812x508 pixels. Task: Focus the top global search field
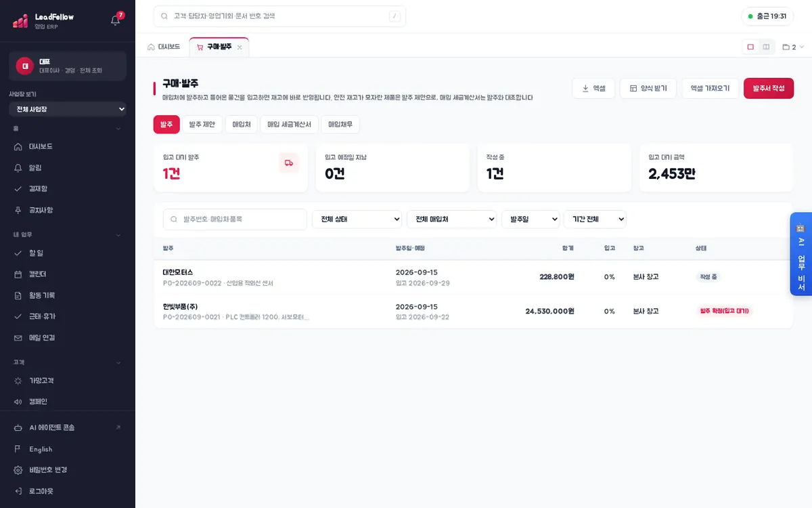click(x=279, y=16)
